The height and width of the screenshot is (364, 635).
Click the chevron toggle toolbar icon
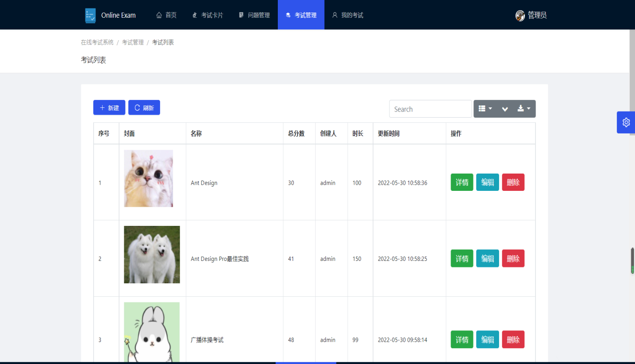click(x=505, y=109)
